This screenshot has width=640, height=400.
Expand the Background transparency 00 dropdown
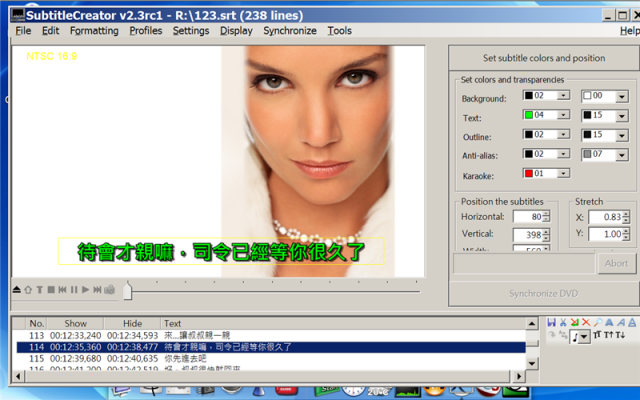pyautogui.click(x=622, y=97)
